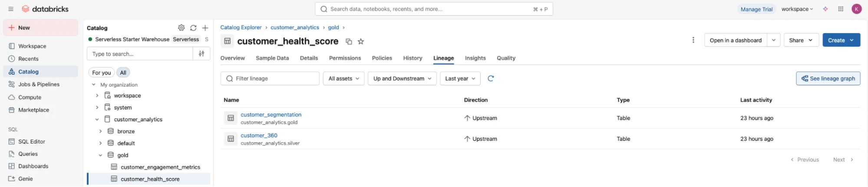Open the Share dropdown
Viewport: 868px width, 187px height.
coord(801,40)
